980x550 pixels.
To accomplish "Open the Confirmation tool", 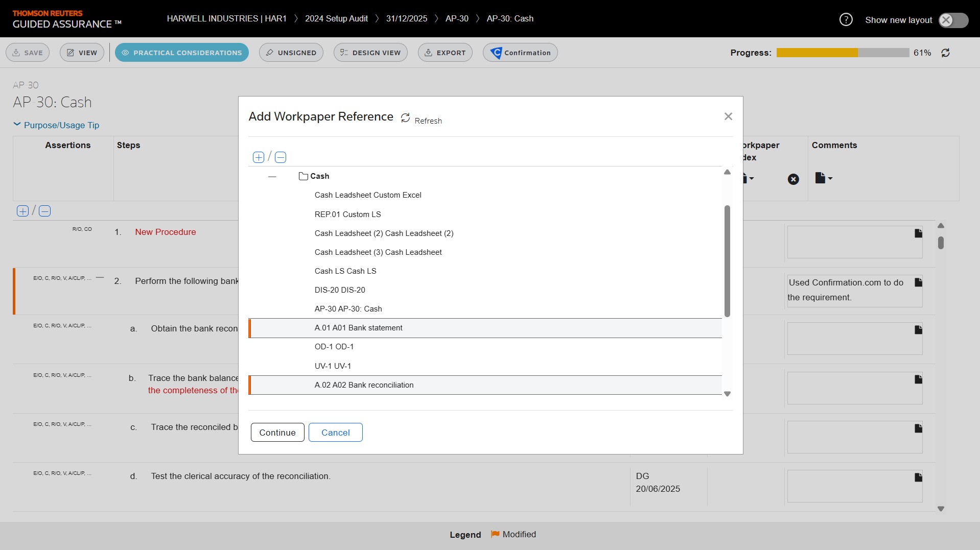I will coord(520,53).
